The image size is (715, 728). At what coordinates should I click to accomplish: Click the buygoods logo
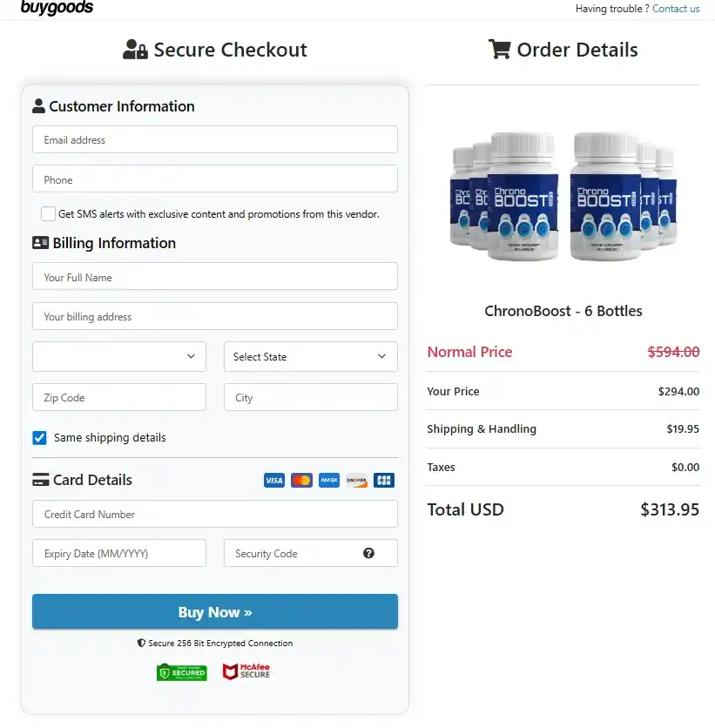(x=57, y=8)
